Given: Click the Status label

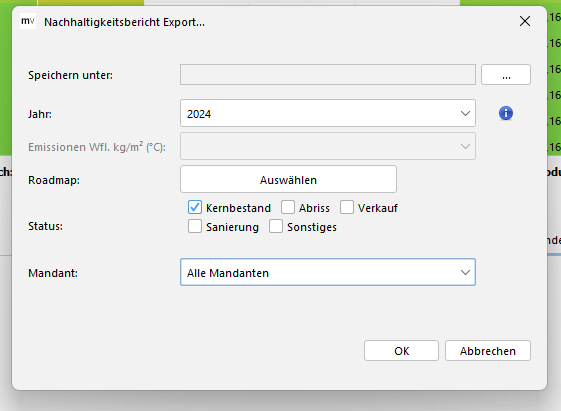Looking at the screenshot, I should coord(45,226).
